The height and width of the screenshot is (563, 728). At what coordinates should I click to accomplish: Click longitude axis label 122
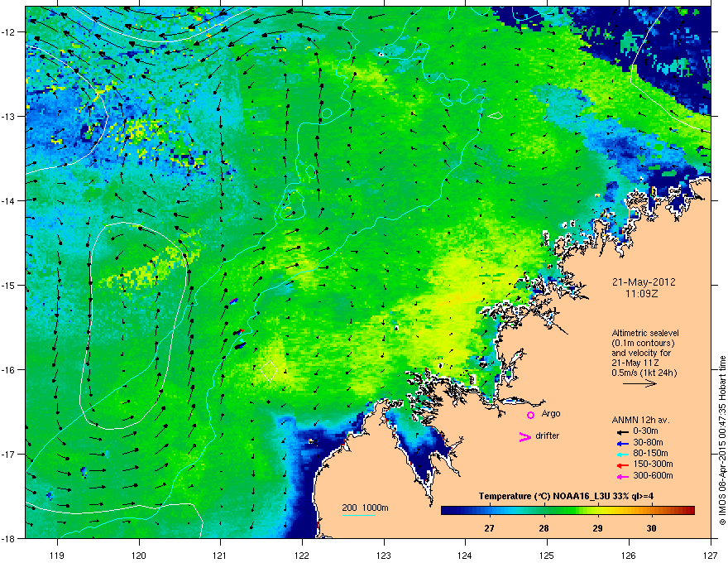point(302,556)
